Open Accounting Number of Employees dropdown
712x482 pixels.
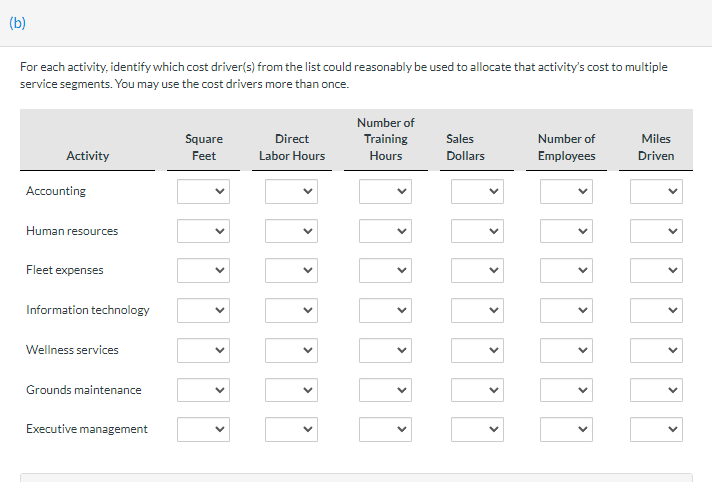566,191
